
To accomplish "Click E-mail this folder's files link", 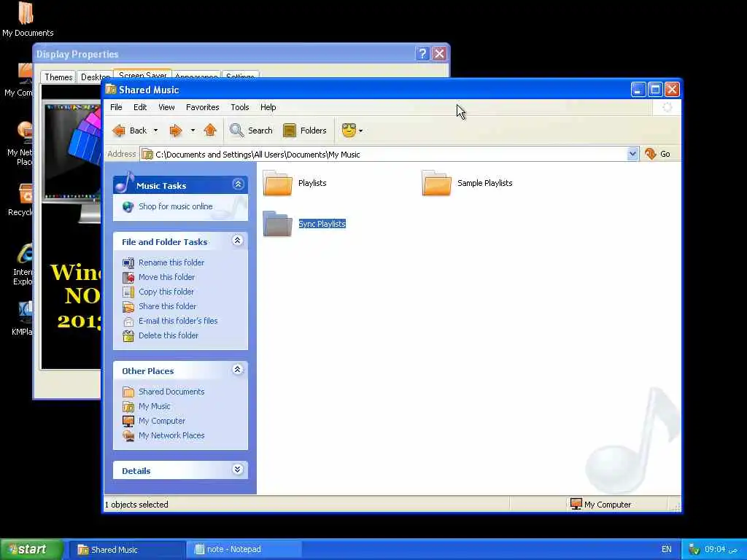I will coord(178,321).
